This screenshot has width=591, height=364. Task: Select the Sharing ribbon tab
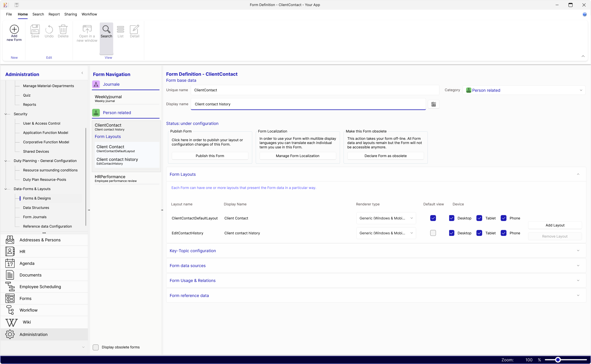[x=71, y=14]
